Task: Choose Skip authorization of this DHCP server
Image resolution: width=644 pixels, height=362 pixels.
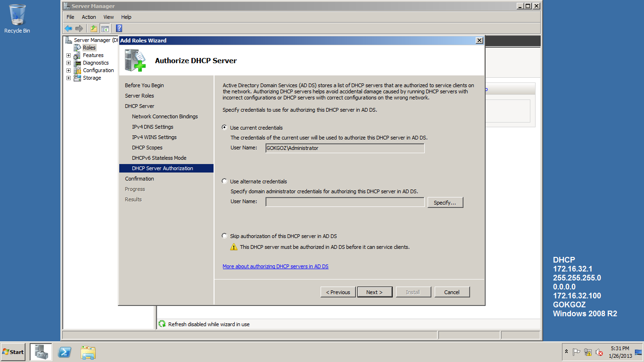Action: (x=224, y=236)
